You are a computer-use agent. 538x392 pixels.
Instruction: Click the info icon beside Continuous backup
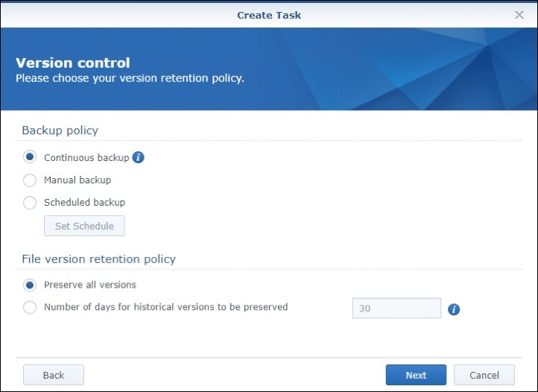[138, 157]
